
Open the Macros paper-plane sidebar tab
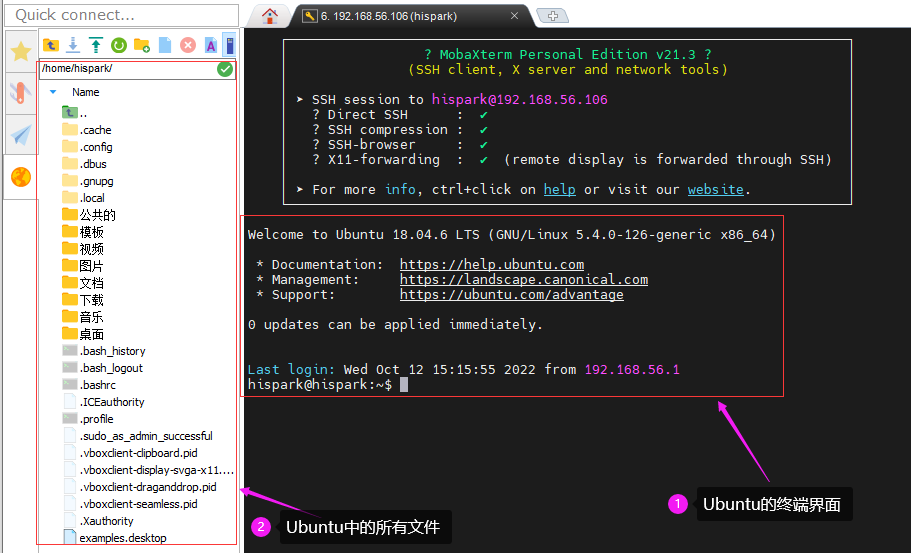pyautogui.click(x=20, y=135)
